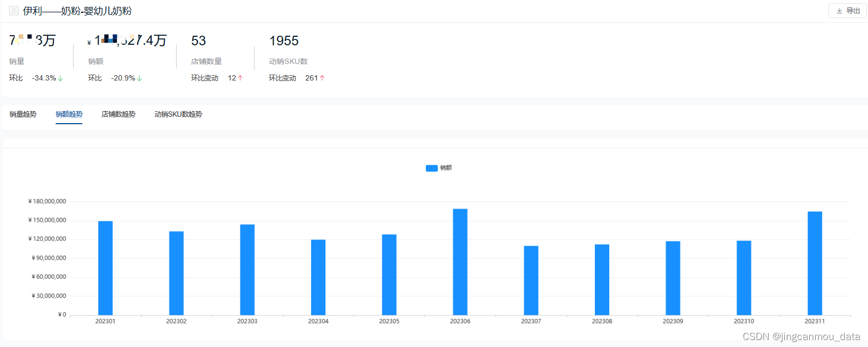The image size is (868, 347).
Task: Click the up arrow next to 12
Action: pyautogui.click(x=240, y=78)
